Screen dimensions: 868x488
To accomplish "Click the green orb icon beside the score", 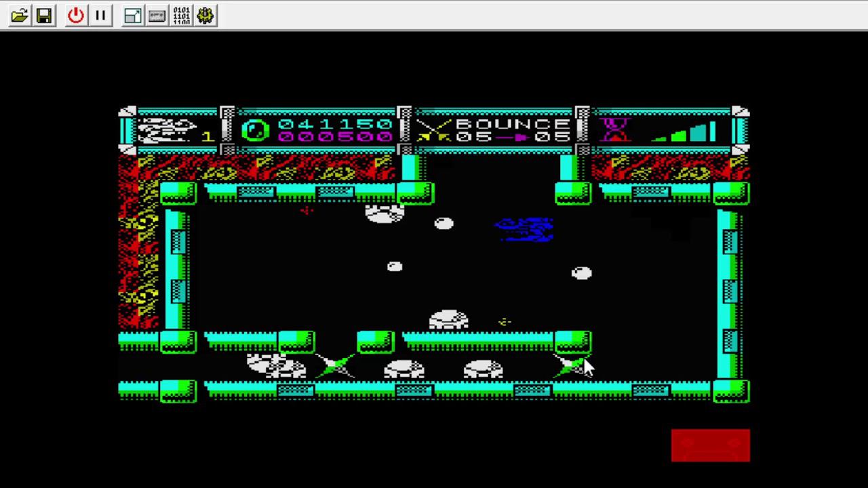I will [x=256, y=130].
